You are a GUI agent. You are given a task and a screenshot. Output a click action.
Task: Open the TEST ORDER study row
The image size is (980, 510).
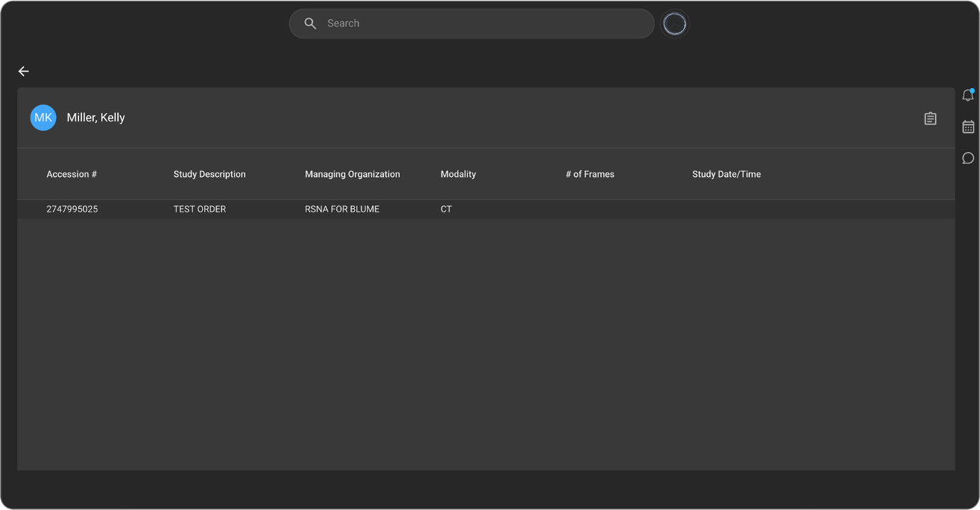click(x=200, y=210)
